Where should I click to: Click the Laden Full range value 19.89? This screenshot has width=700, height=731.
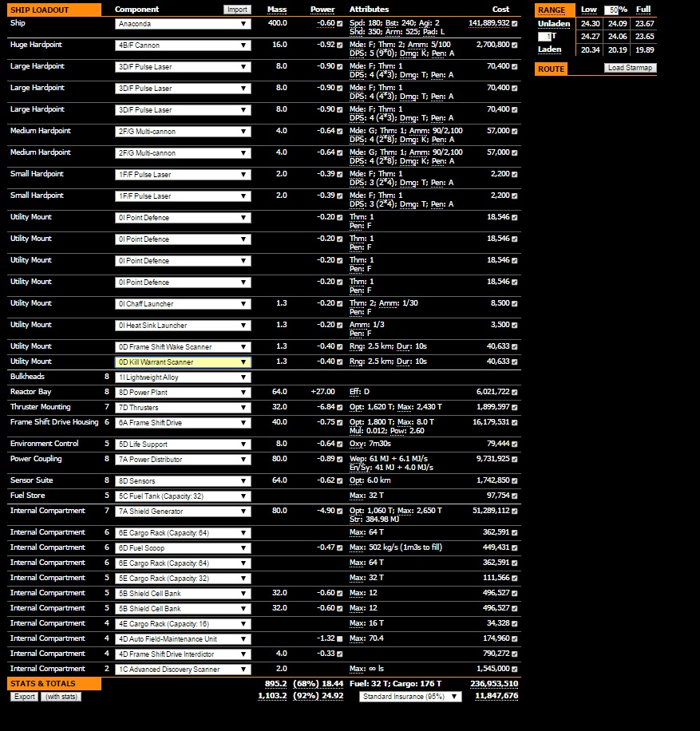pos(644,50)
